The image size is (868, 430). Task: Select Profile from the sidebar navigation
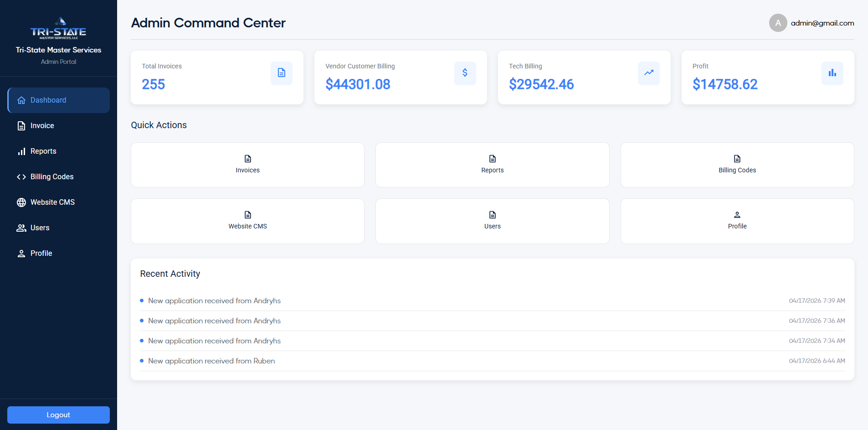point(41,254)
